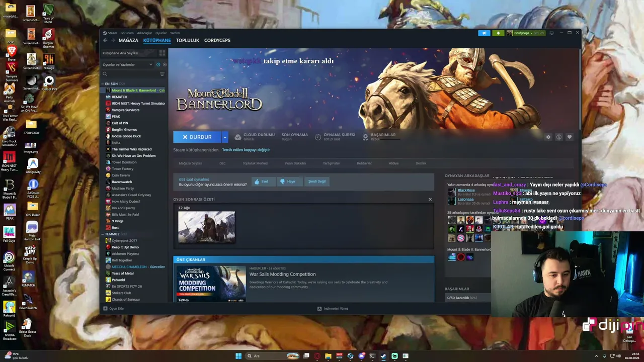
Task: Switch to the TOPLULUK tab
Action: 188,40
